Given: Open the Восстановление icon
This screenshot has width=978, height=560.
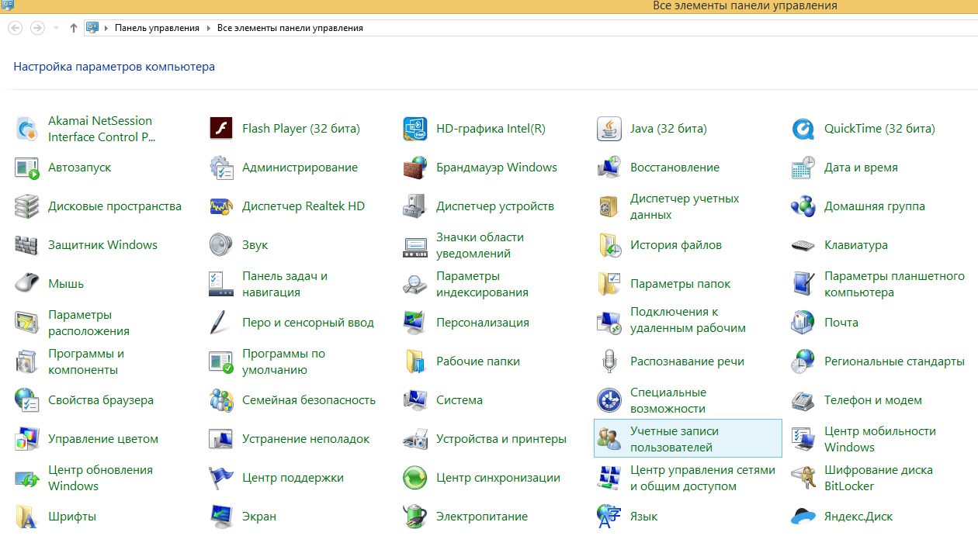Looking at the screenshot, I should (609, 168).
